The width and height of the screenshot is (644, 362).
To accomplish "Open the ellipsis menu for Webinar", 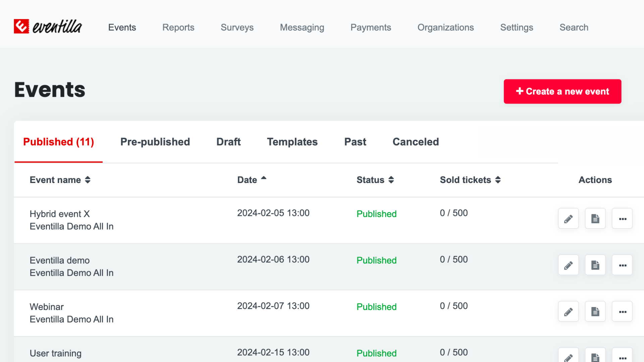I will point(622,311).
